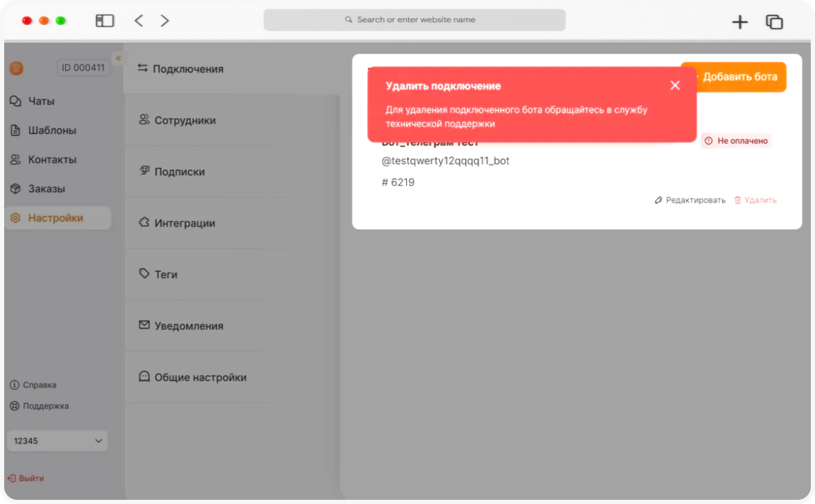This screenshot has height=504, width=815.
Task: Click the Интеграции puzzle icon
Action: pos(144,222)
